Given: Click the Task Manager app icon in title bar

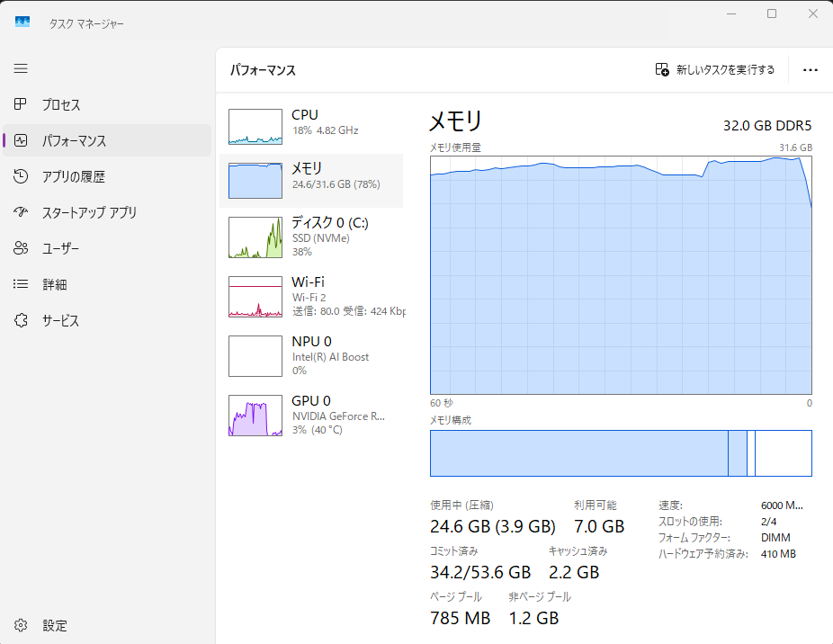Looking at the screenshot, I should tap(22, 22).
